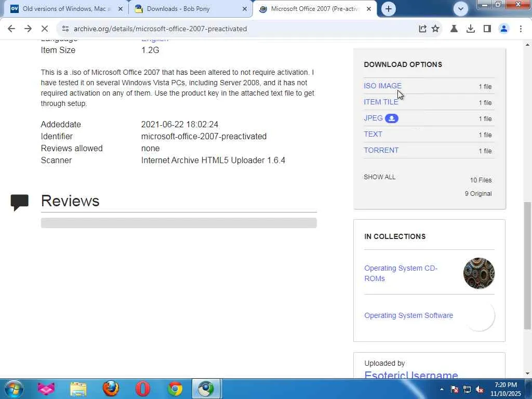Toggle the browser side panel
The image size is (532, 399).
487,29
